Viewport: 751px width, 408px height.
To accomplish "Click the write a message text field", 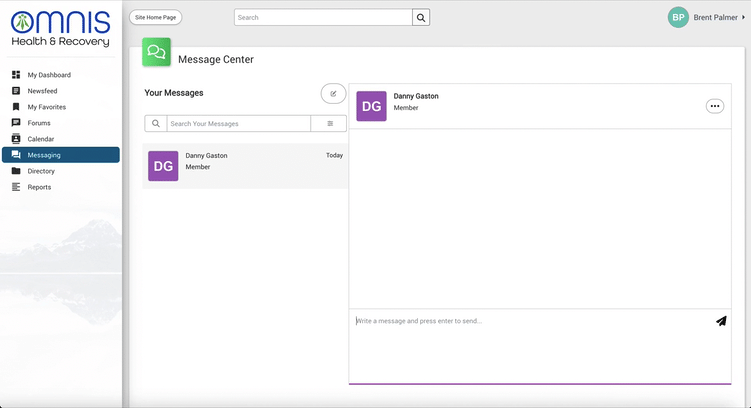I will pos(530,321).
